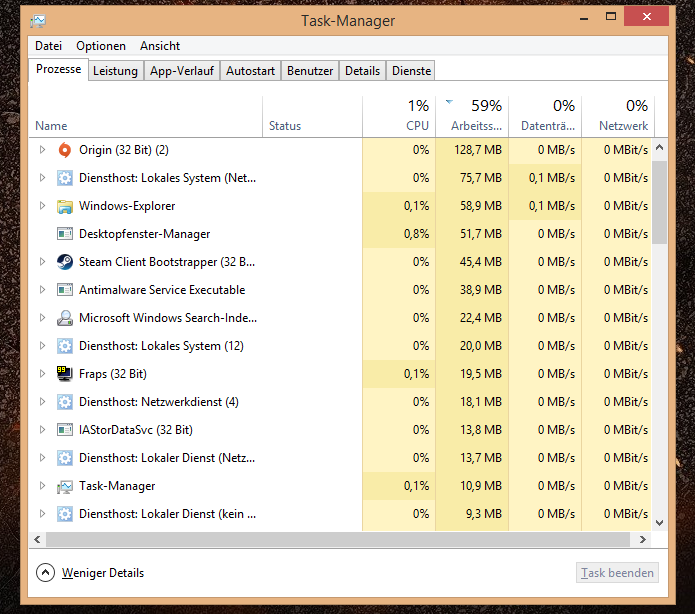Expand the Task-Manager process row
Image resolution: width=695 pixels, height=614 pixels.
click(43, 485)
